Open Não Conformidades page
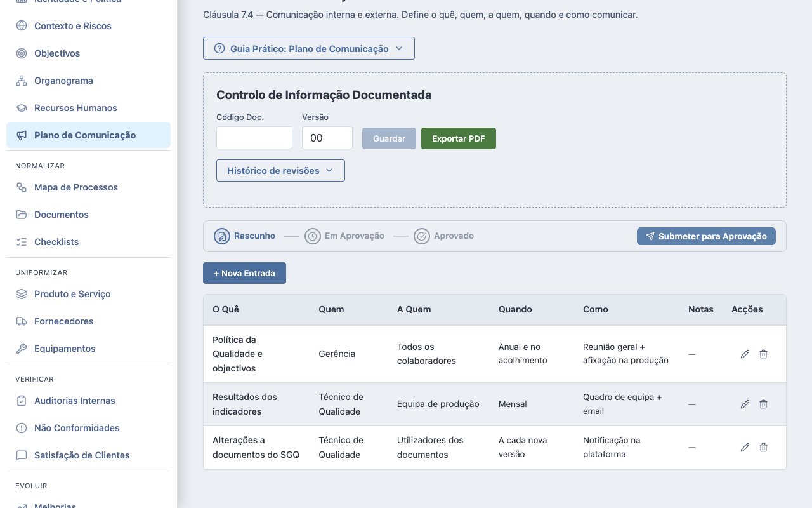Screen dimensions: 812x508 (x=88, y=428)
